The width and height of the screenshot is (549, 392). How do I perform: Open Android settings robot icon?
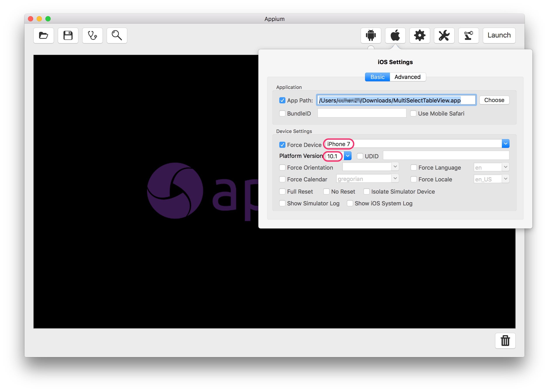click(x=371, y=36)
